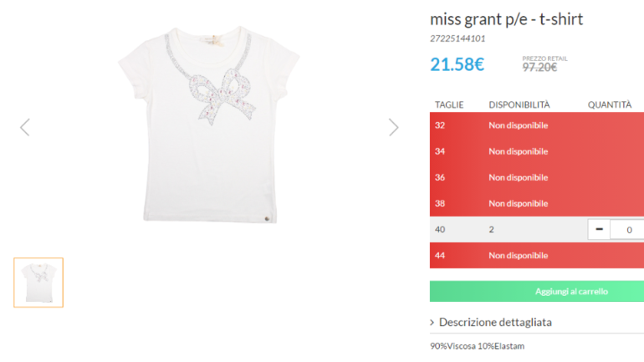The width and height of the screenshot is (644, 362).
Task: Select the size 32 unavailable row
Action: click(x=537, y=125)
